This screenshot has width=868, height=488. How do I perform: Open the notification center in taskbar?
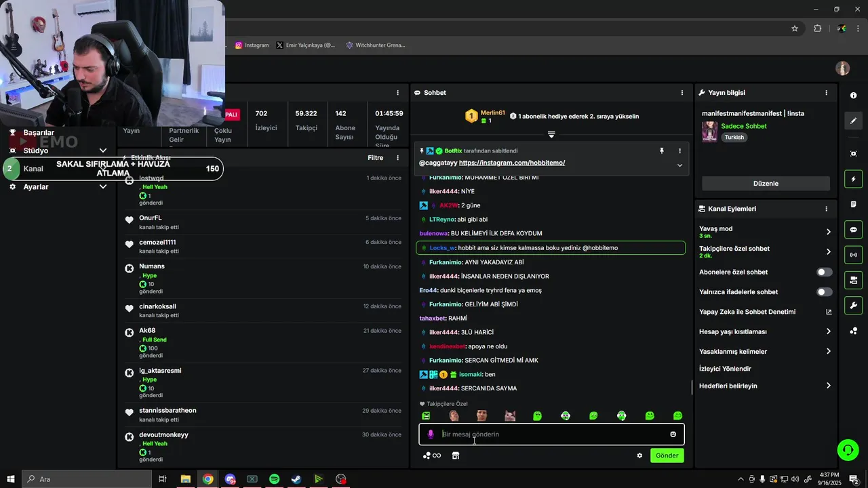(854, 479)
